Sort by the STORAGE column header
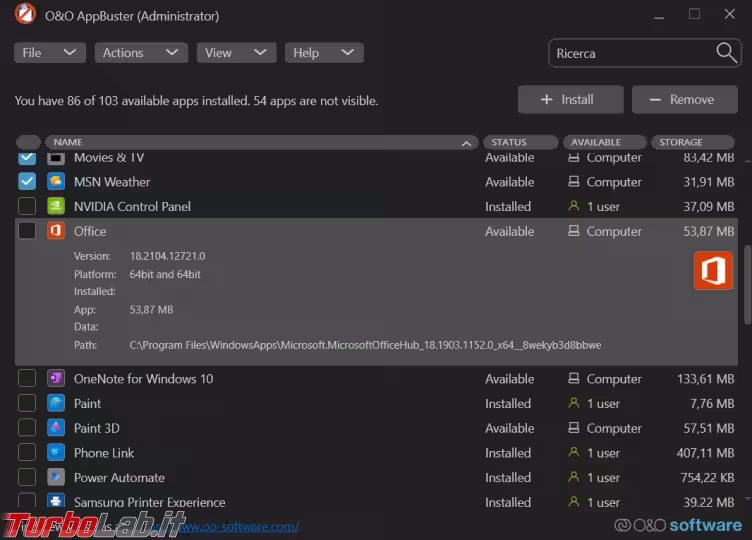752x540 pixels. coord(693,142)
